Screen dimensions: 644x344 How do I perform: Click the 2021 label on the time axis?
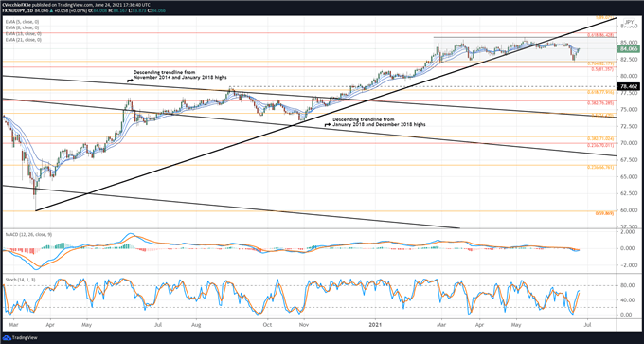click(376, 325)
